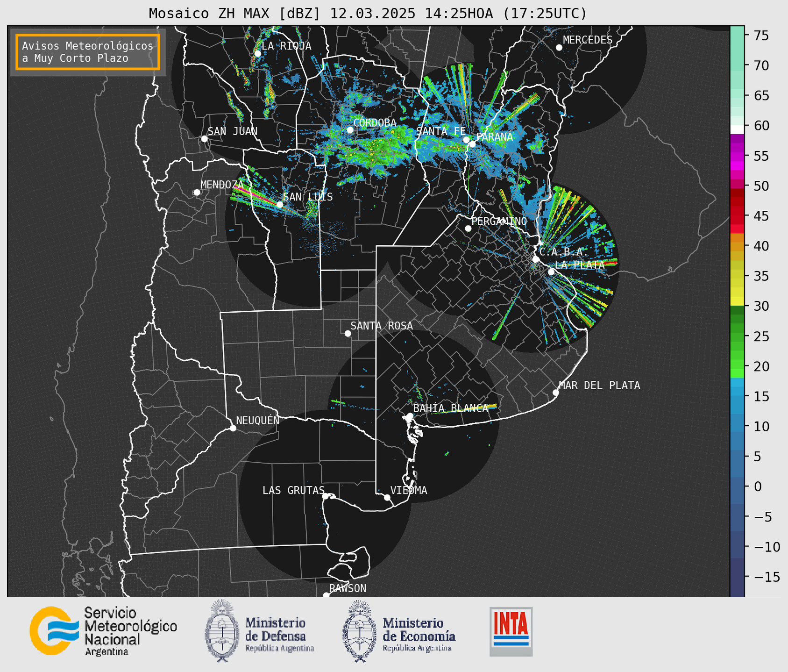Select the BAHÍA BLANCA city marker dot

(x=410, y=416)
